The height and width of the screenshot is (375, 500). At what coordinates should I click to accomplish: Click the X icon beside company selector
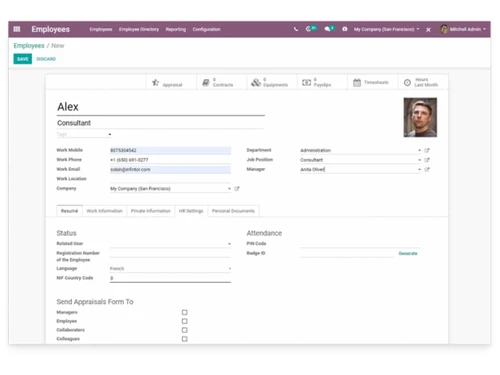point(428,30)
